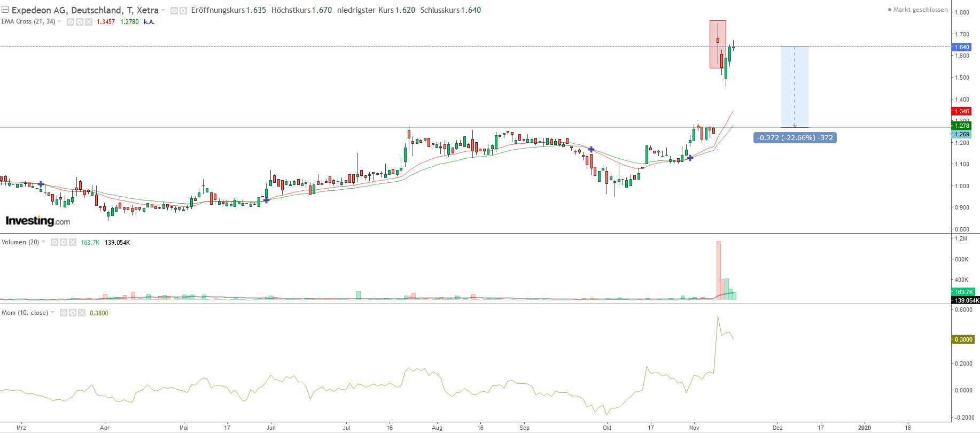Click the red 1.346 EMA price label
This screenshot has width=980, height=433.
click(962, 111)
